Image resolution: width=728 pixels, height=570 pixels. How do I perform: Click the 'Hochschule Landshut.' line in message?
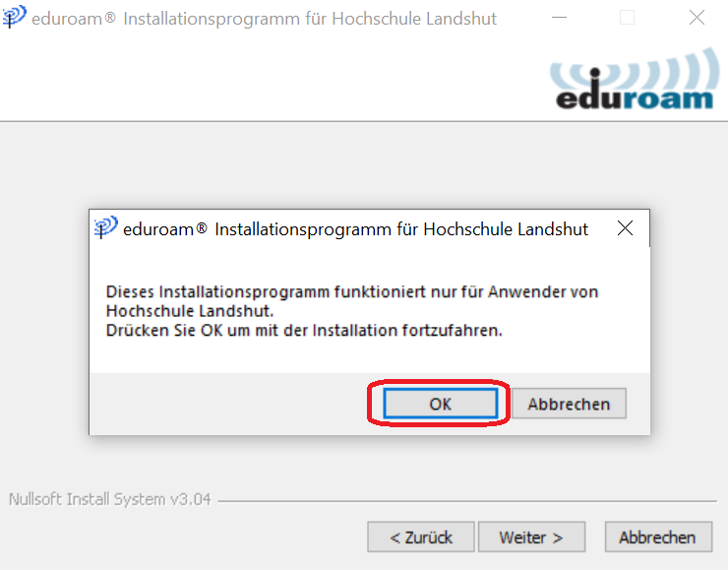pos(190,311)
